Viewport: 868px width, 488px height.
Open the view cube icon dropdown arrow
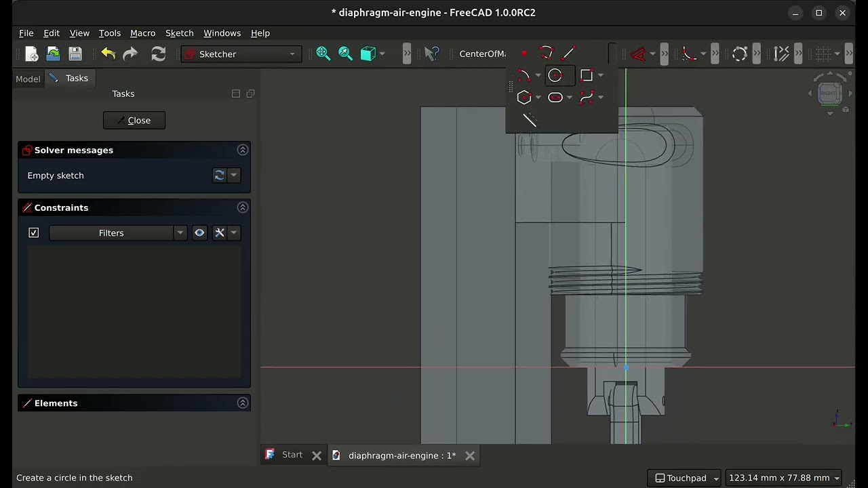pyautogui.click(x=382, y=54)
